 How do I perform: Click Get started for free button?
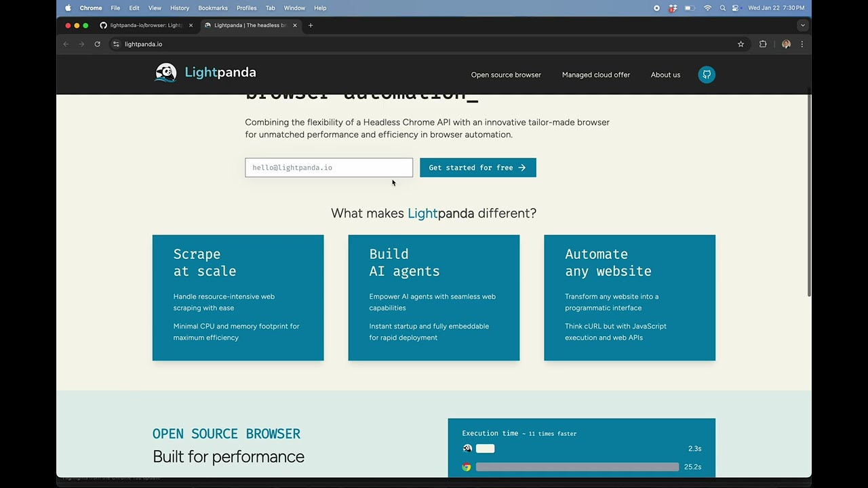point(478,167)
